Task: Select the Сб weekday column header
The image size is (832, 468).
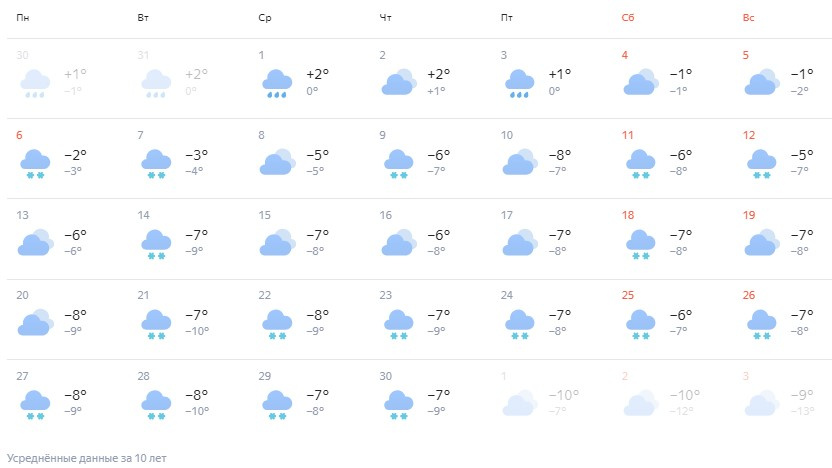Action: pyautogui.click(x=628, y=18)
